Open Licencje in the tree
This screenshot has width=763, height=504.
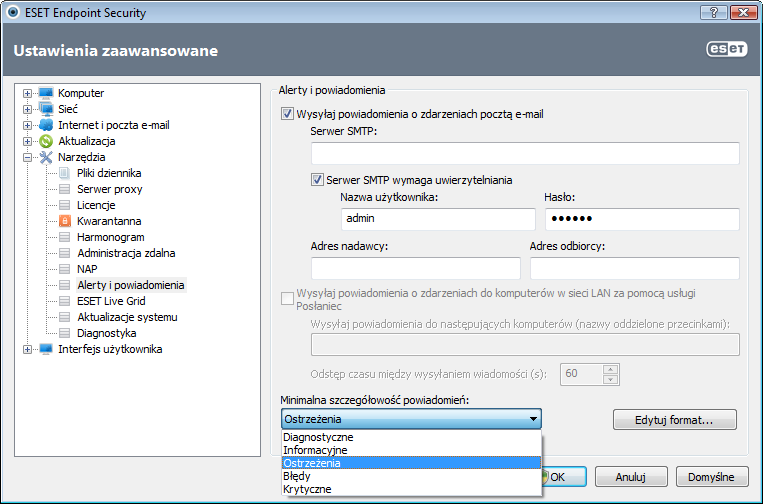pos(96,205)
